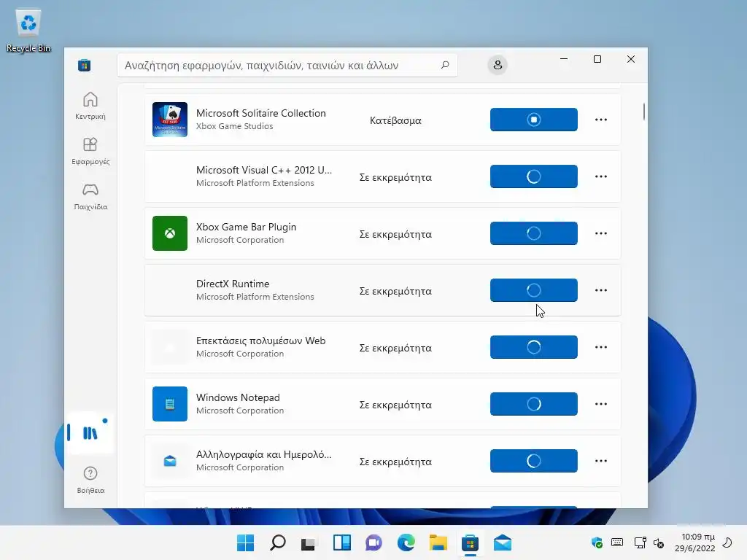
Task: Open Mail app from taskbar
Action: [x=502, y=542]
